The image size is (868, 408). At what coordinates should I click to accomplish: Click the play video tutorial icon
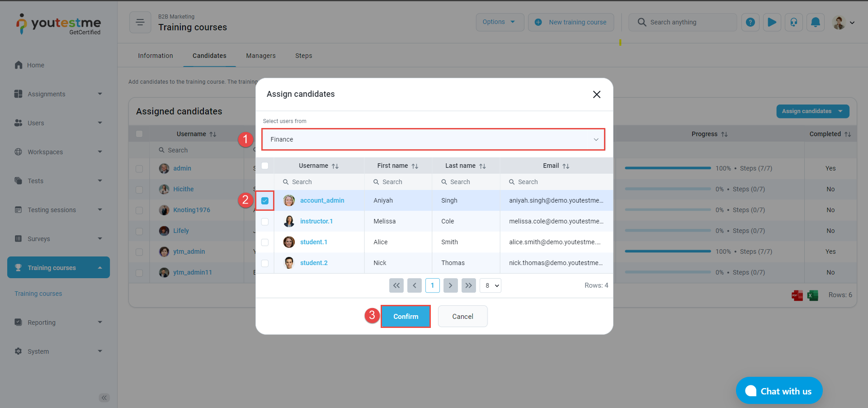click(772, 22)
